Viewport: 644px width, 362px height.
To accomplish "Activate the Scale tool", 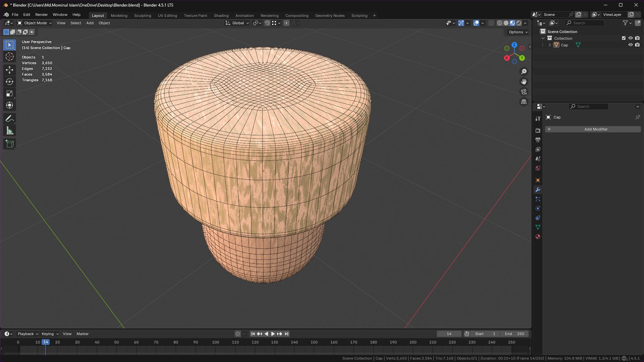I will (x=9, y=94).
